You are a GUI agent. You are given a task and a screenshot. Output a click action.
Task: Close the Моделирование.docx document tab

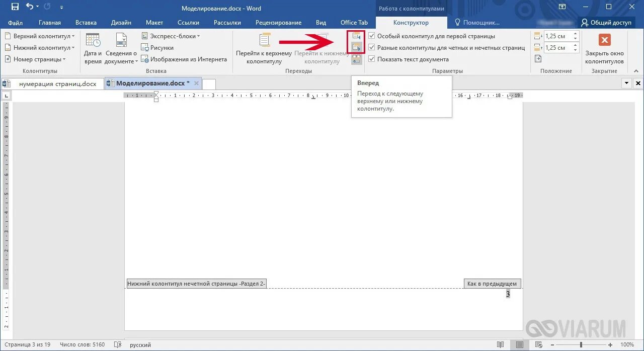tap(196, 83)
